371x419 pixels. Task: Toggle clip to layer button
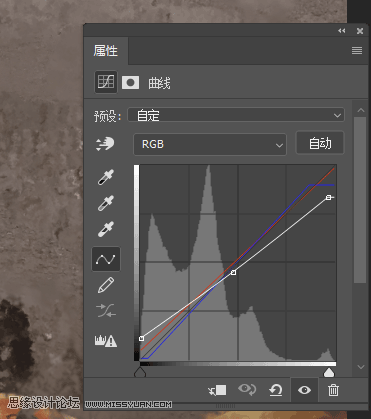point(217,390)
